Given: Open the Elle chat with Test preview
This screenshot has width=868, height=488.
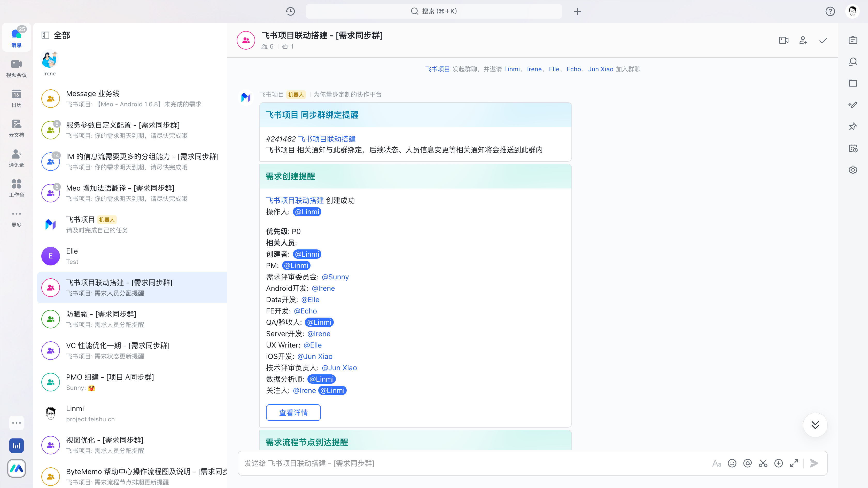Looking at the screenshot, I should pos(133,256).
